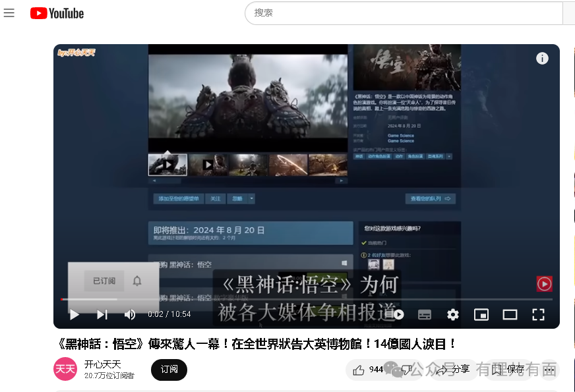The height and width of the screenshot is (392, 575).
Task: Toggle autoplay in the player controls
Action: (398, 315)
